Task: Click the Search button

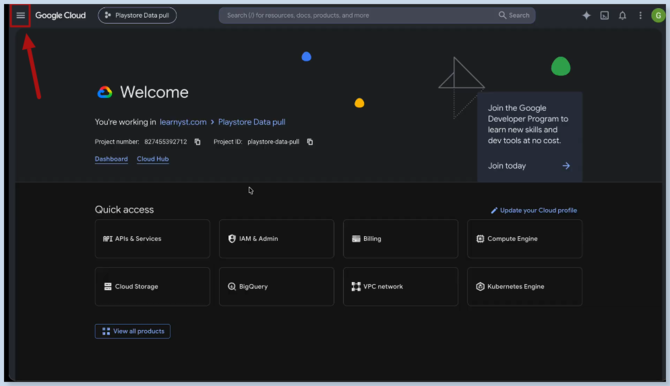Action: 514,15
